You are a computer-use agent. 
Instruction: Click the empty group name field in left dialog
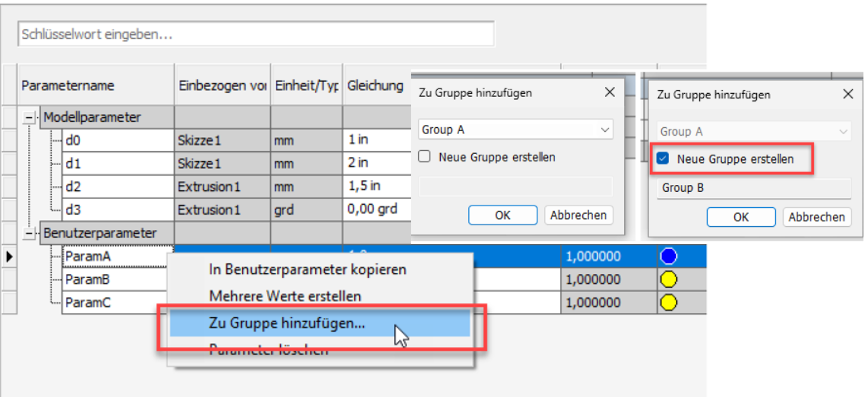516,186
